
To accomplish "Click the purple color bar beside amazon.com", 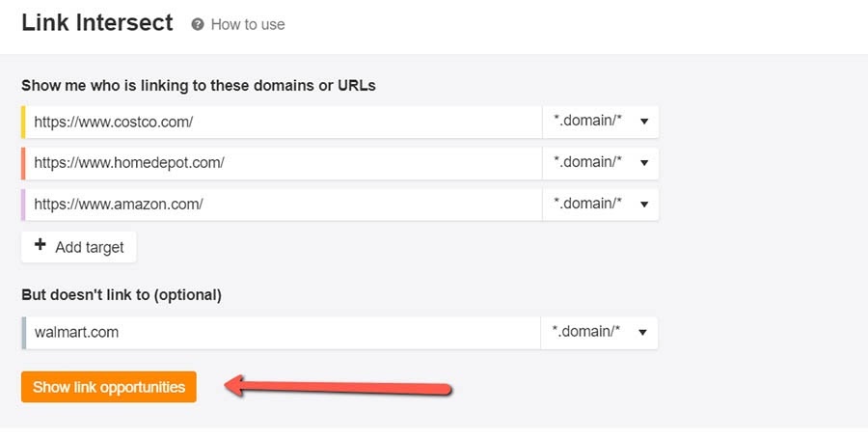I will click(x=23, y=205).
